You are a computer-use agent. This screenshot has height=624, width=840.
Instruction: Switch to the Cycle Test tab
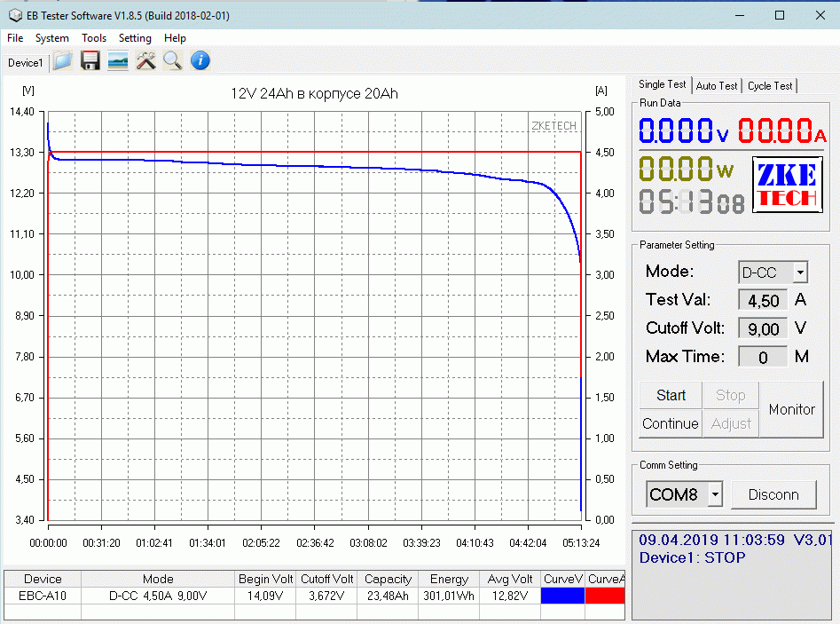(x=770, y=86)
